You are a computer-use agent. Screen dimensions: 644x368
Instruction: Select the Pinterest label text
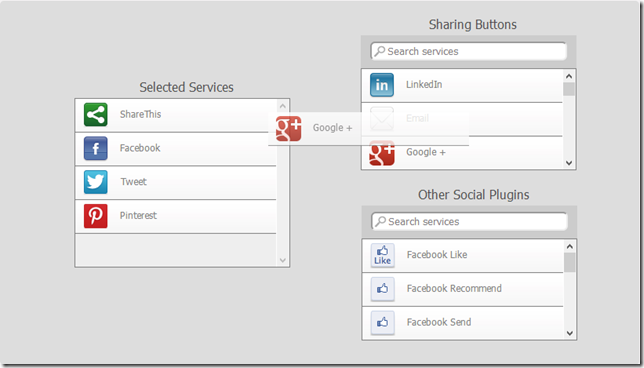tap(138, 215)
